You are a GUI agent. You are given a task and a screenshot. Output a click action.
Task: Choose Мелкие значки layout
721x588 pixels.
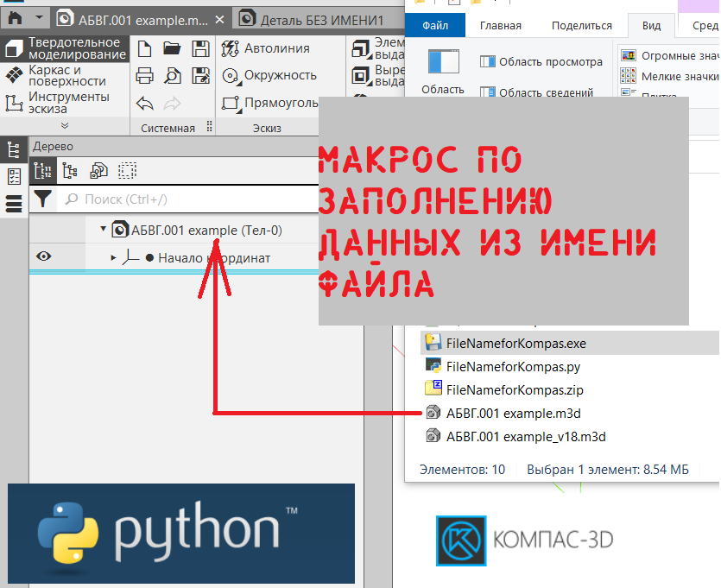click(669, 76)
